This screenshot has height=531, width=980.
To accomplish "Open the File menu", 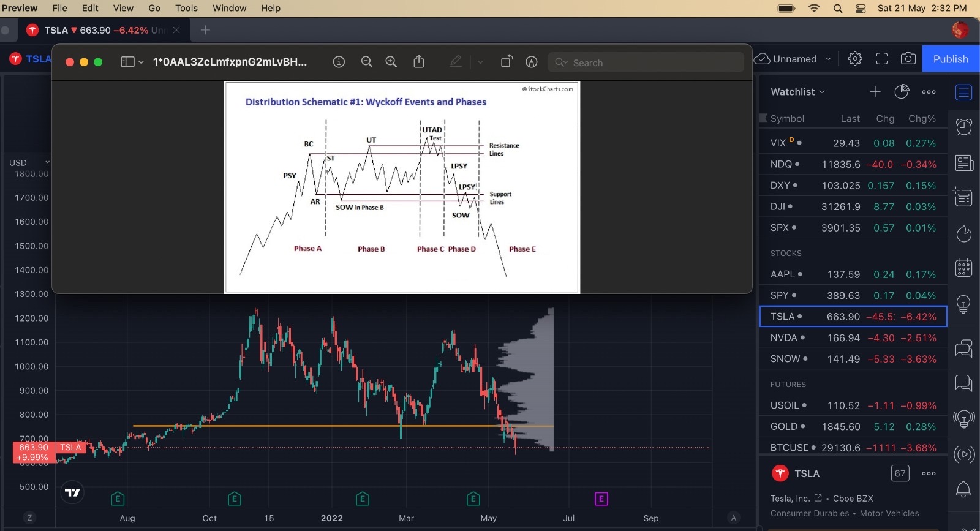I will tap(59, 8).
